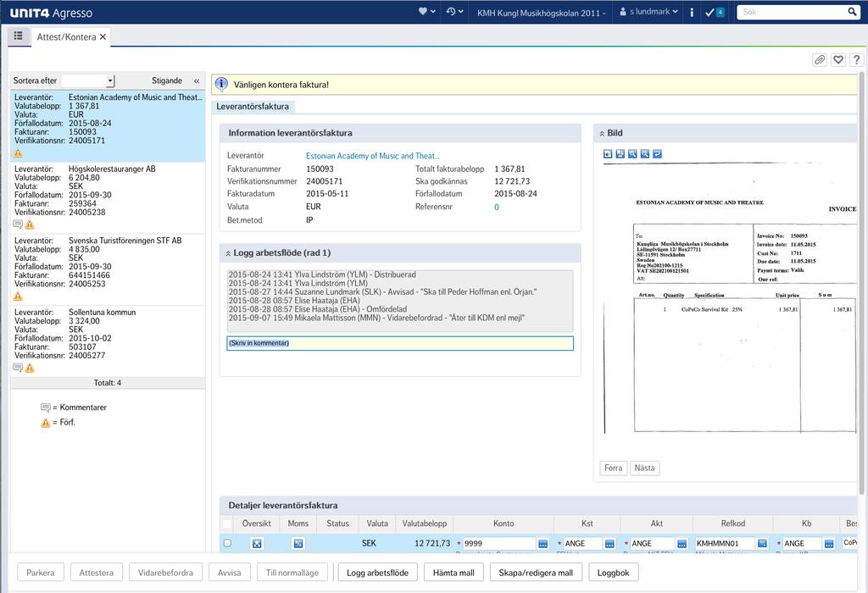This screenshot has height=593, width=868.
Task: Open the Kb lookup button
Action: click(x=829, y=544)
